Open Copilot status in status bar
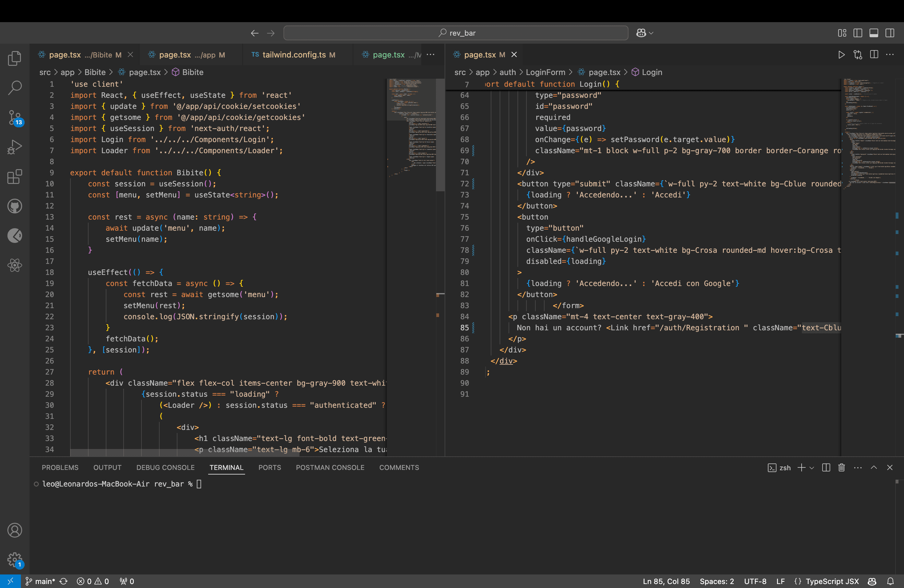904x588 pixels. [872, 581]
